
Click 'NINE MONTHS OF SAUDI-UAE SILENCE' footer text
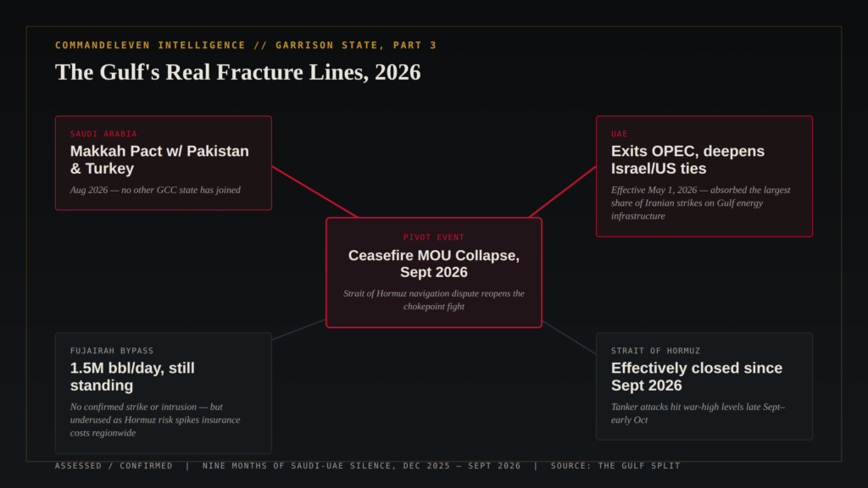pos(361,466)
